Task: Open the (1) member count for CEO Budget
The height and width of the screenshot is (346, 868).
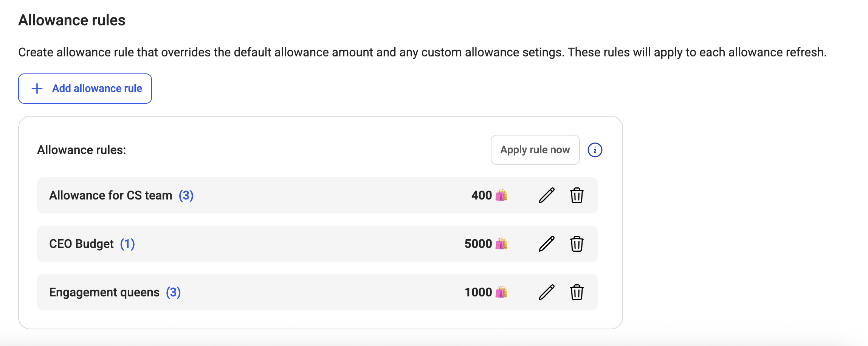Action: pos(127,244)
